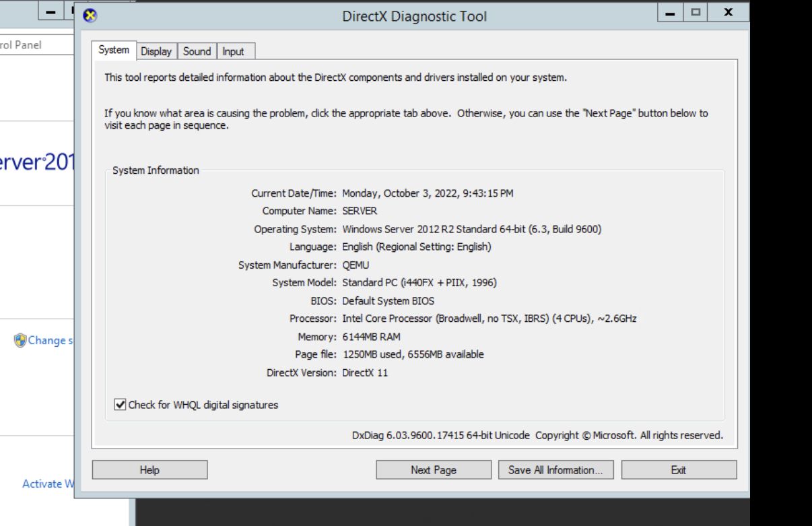
Task: Click the shield icon beside Change settings
Action: [x=20, y=340]
